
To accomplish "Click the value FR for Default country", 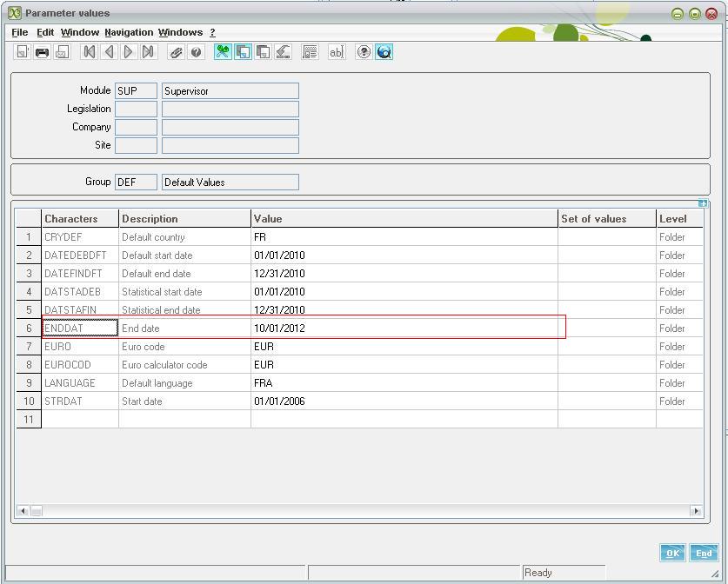I will [404, 237].
